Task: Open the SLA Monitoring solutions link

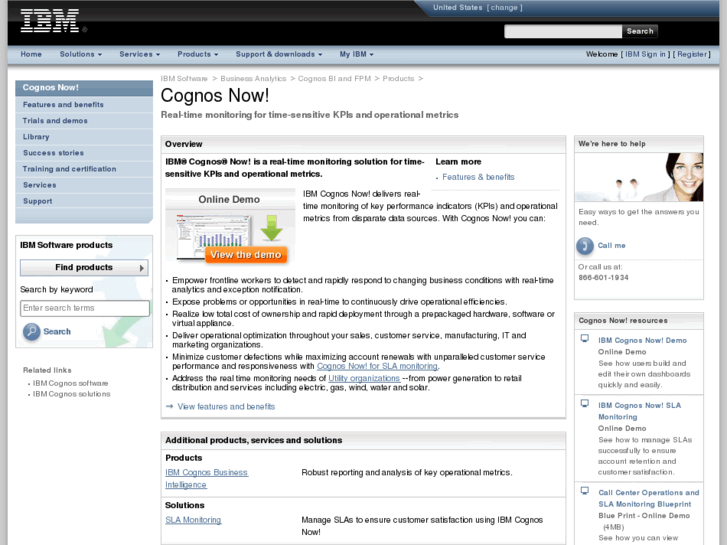Action: coord(193,520)
